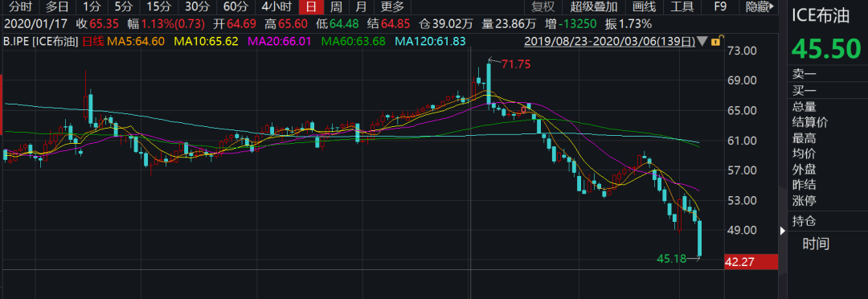Click the 日线 period label in legend

pos(92,41)
